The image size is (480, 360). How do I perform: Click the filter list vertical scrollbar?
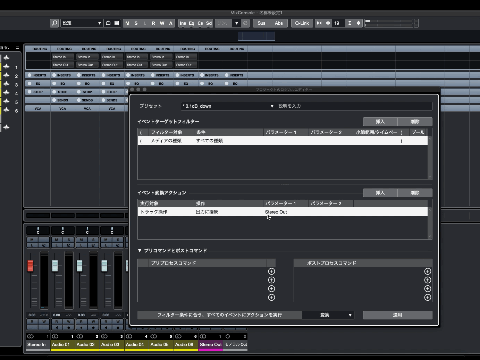(x=430, y=157)
